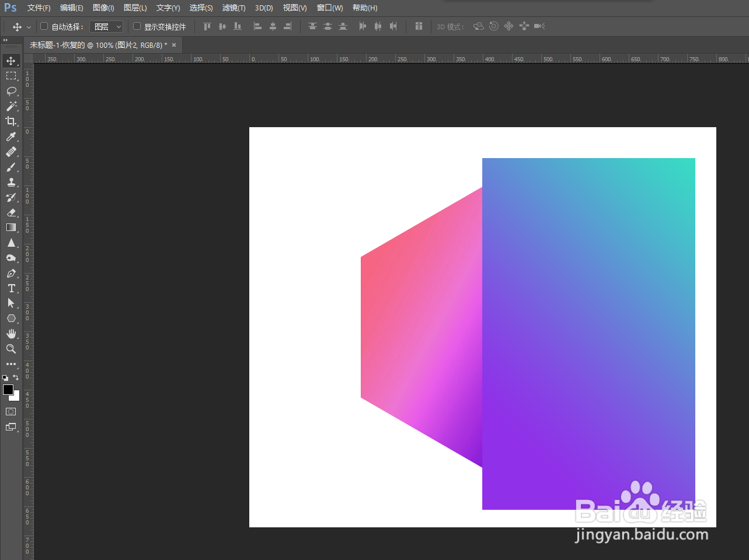Distribute bottom edges button

click(343, 26)
